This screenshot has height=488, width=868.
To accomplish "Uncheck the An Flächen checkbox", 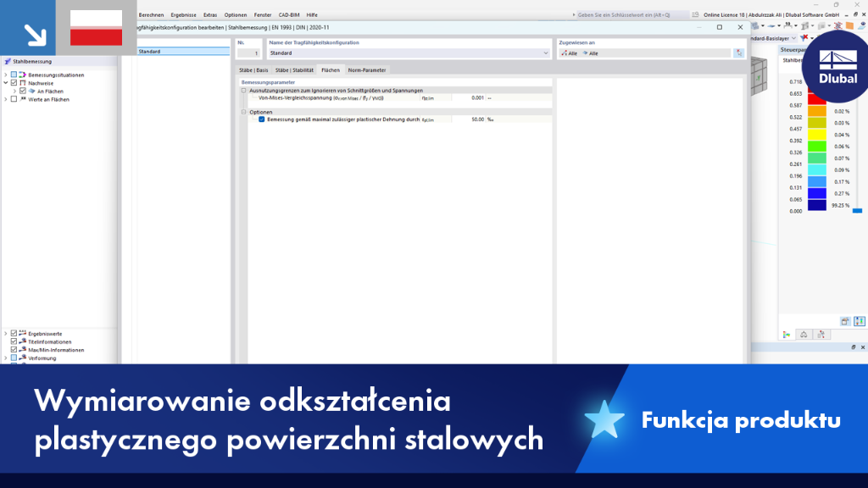I will 23,91.
